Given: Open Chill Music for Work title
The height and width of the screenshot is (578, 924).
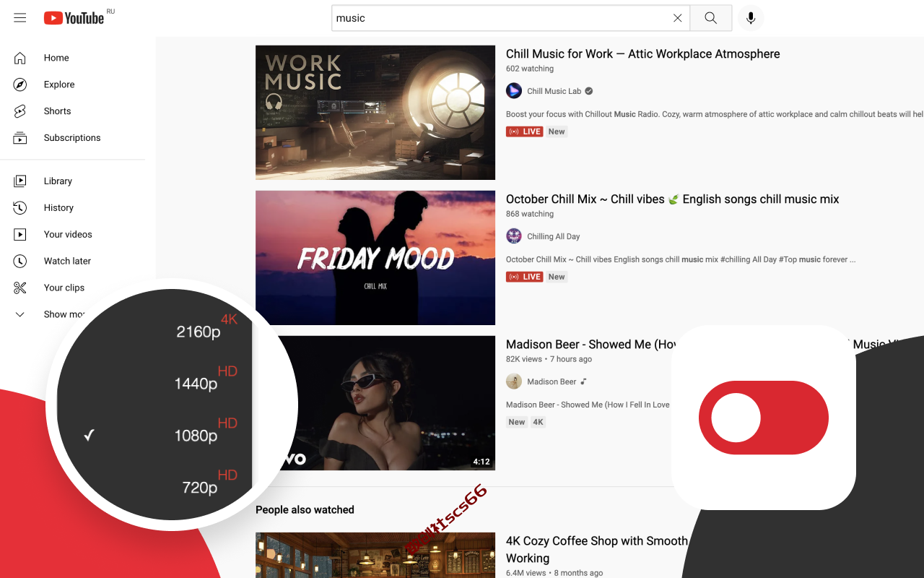Looking at the screenshot, I should click(x=642, y=54).
